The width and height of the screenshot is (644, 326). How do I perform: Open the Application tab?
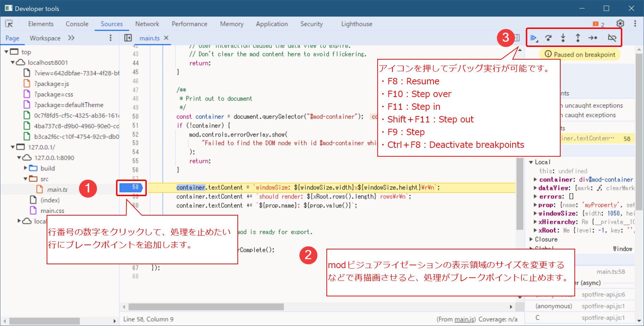[x=272, y=24]
